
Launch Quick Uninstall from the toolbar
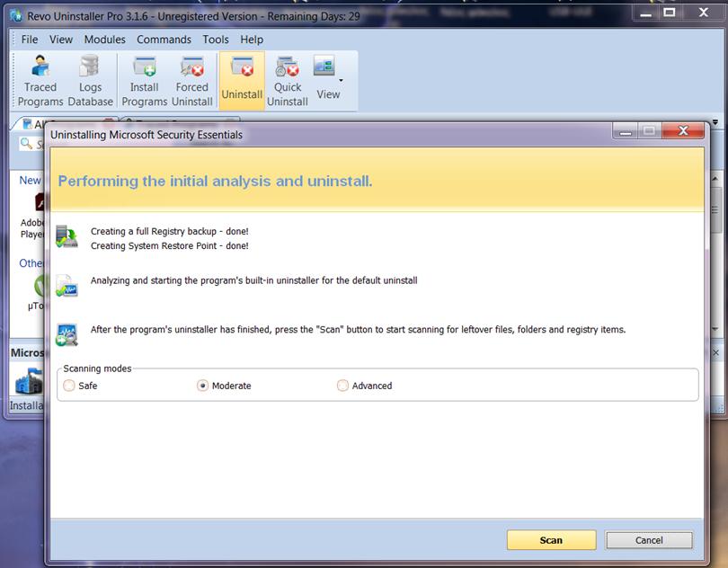pyautogui.click(x=288, y=81)
